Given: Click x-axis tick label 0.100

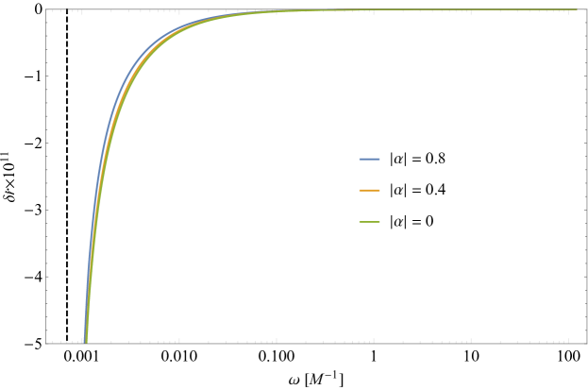Looking at the screenshot, I should [277, 357].
